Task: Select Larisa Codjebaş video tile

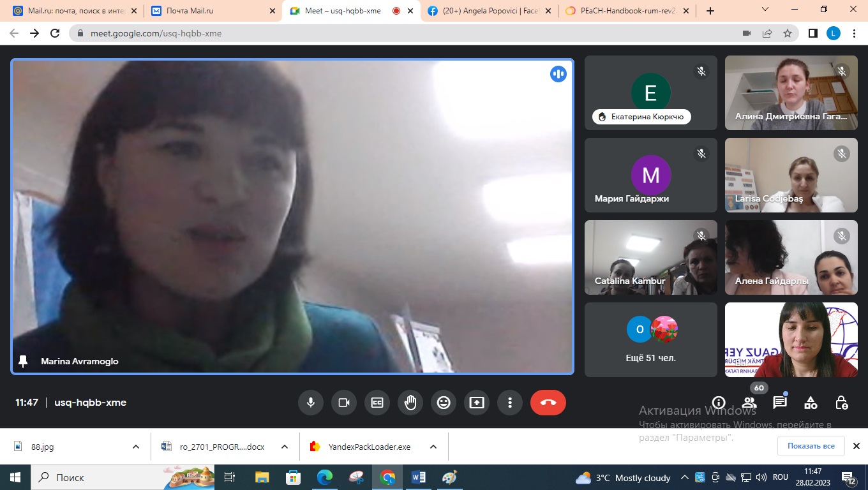Action: pyautogui.click(x=791, y=175)
